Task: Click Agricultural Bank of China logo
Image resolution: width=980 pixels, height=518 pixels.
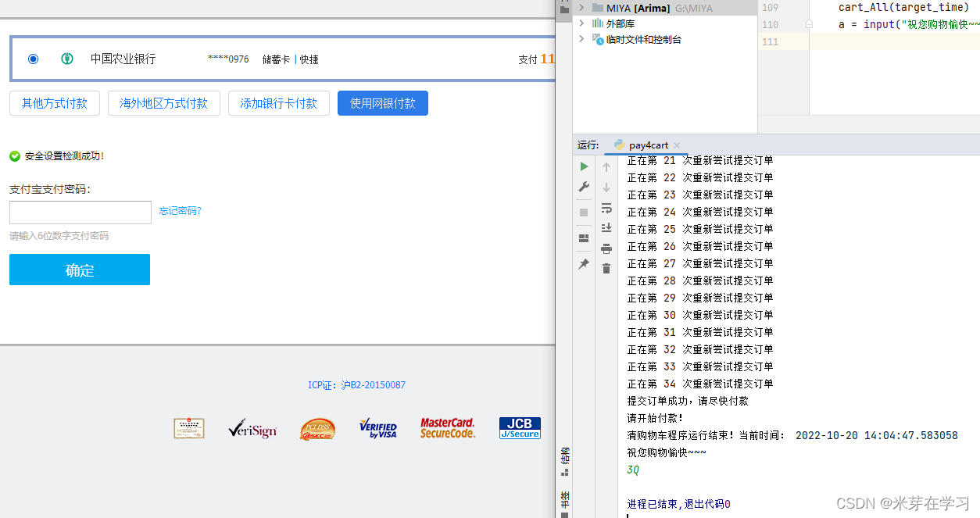Action: click(67, 59)
